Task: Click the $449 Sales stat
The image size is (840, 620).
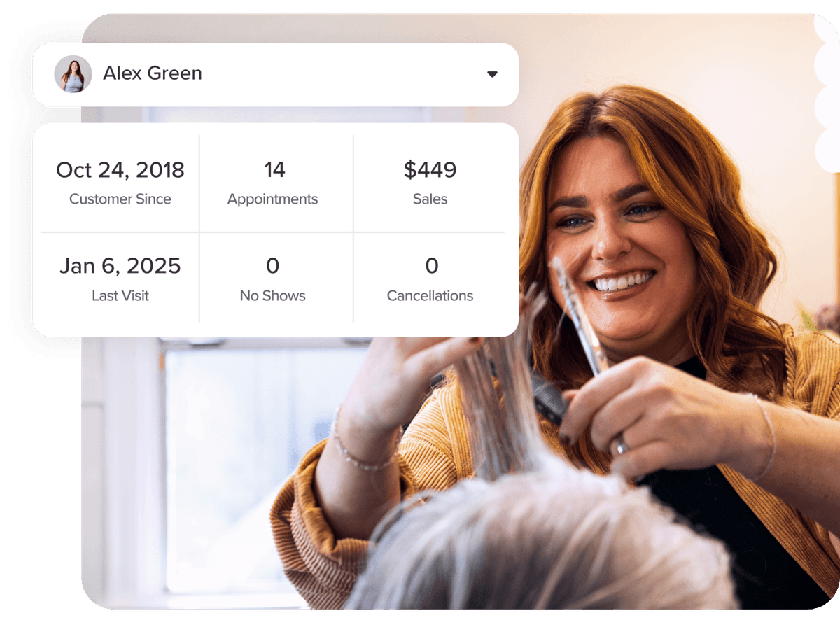Action: [x=430, y=183]
